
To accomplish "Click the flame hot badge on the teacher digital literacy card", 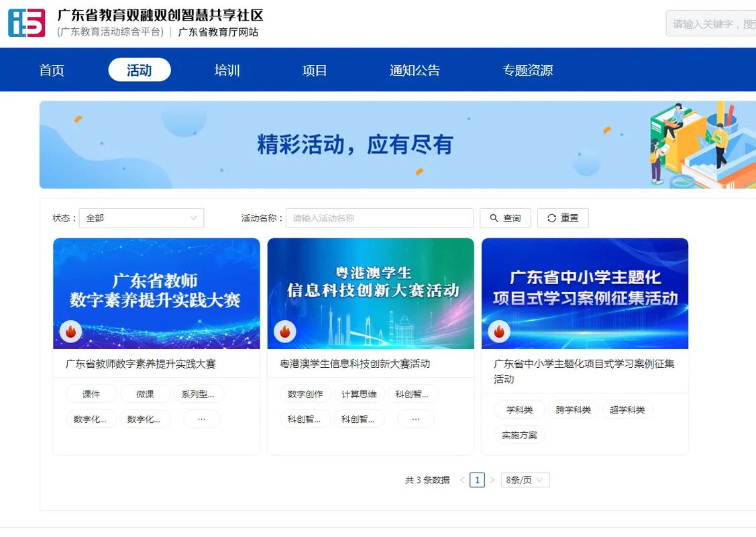I will (70, 331).
